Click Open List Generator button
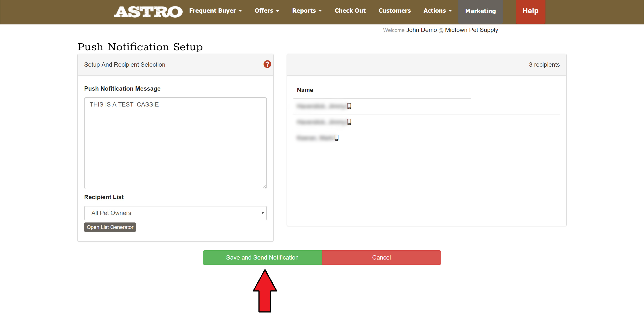Image resolution: width=644 pixels, height=326 pixels. (110, 227)
